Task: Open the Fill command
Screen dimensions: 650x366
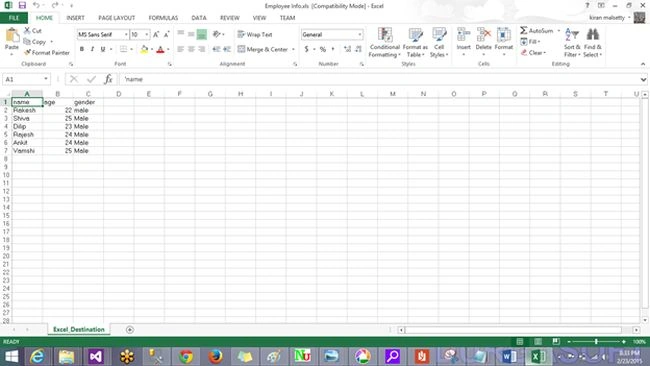Action: pyautogui.click(x=530, y=41)
